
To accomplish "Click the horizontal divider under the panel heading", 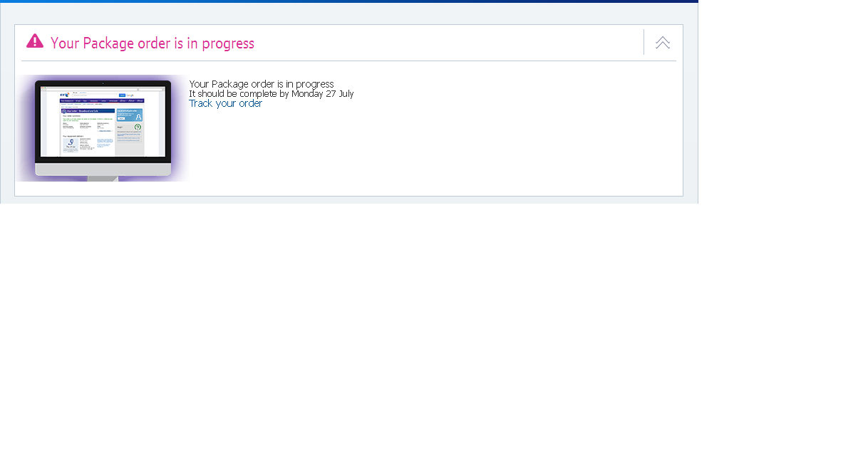I will (x=348, y=61).
